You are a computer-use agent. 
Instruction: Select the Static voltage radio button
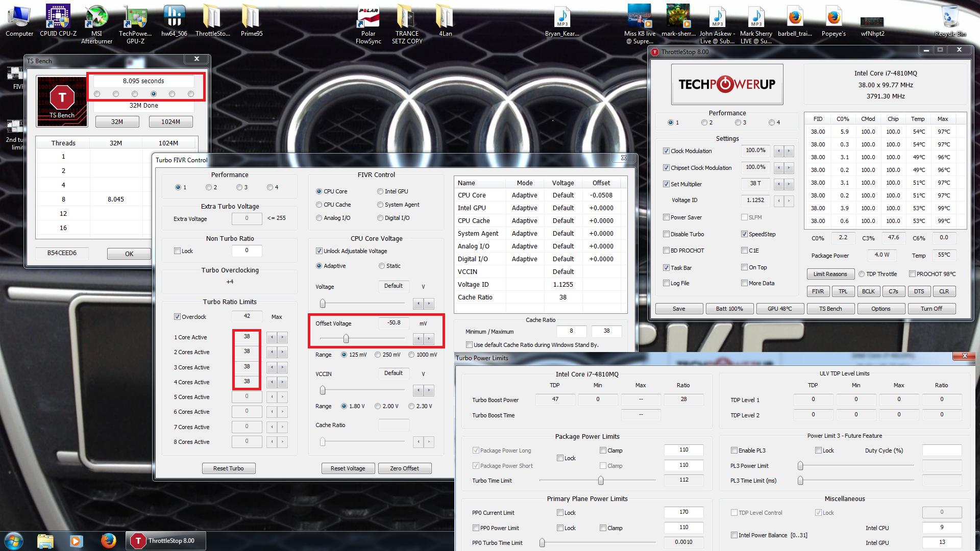(x=382, y=266)
